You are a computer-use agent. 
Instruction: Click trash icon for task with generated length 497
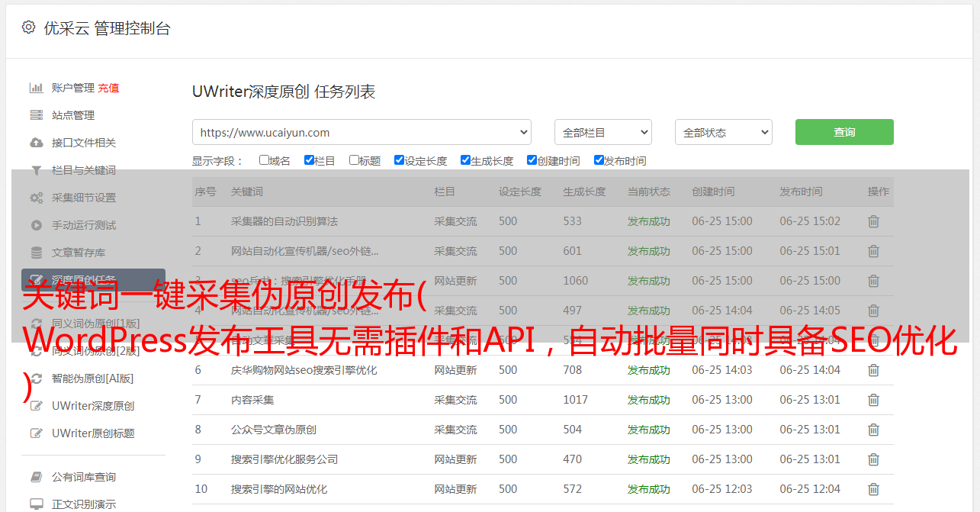[874, 311]
